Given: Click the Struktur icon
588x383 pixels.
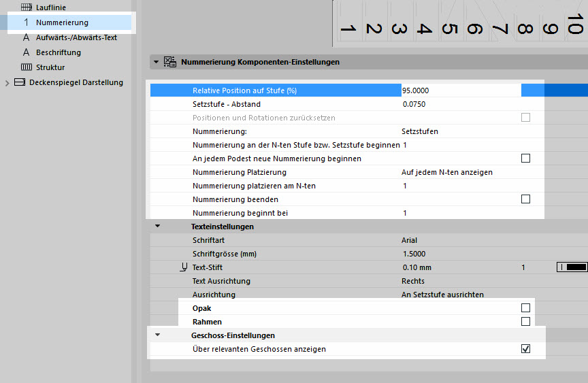Looking at the screenshot, I should point(27,67).
